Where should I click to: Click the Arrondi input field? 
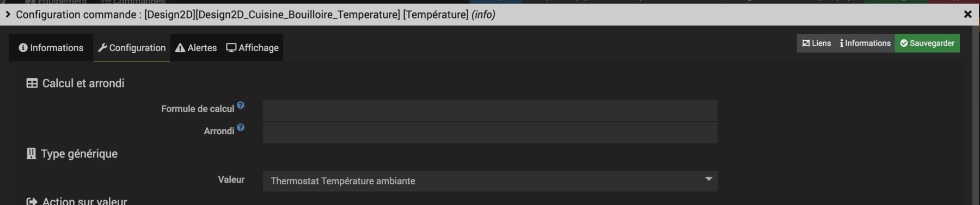pos(490,133)
